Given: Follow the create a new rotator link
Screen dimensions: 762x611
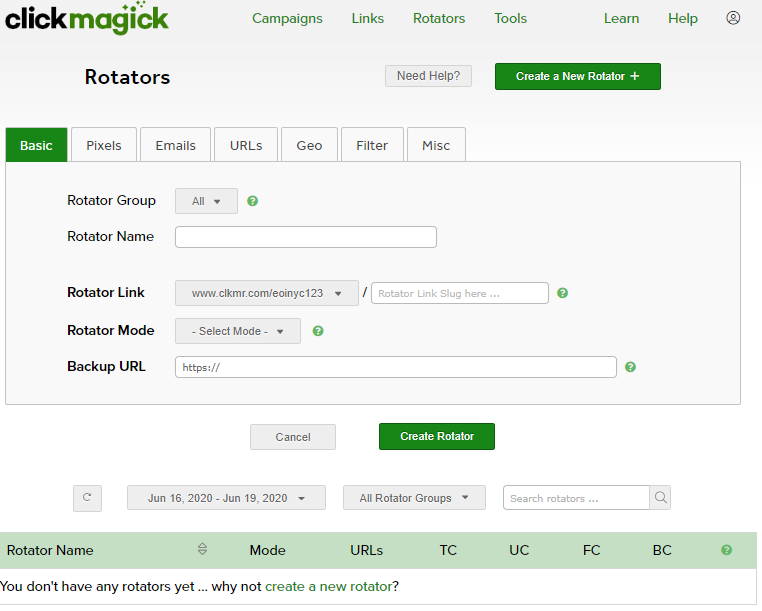Looking at the screenshot, I should pos(329,587).
